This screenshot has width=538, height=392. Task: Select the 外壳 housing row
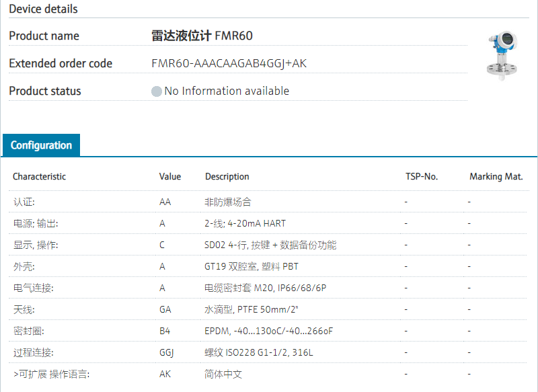(x=24, y=266)
